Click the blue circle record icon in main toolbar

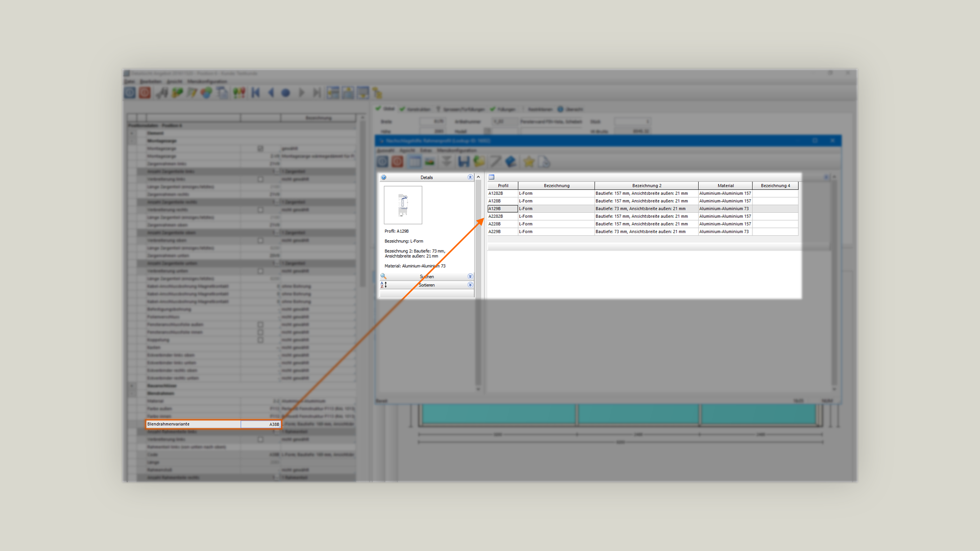click(286, 93)
